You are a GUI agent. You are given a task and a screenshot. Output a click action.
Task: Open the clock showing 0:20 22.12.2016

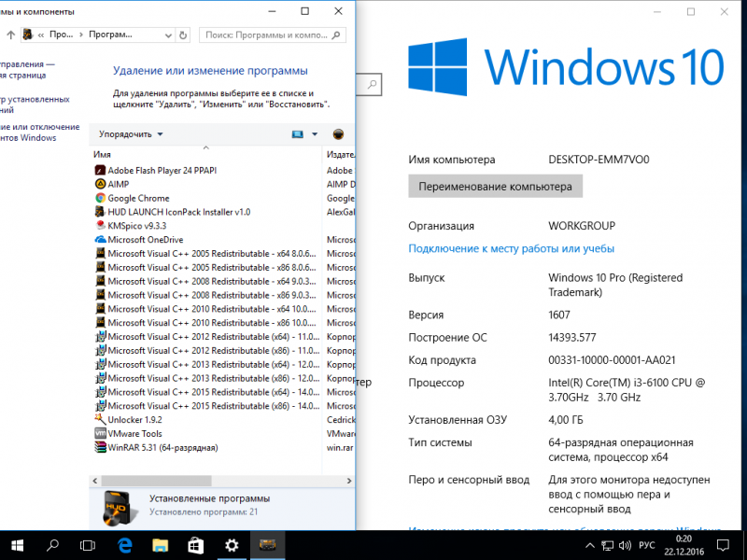click(x=684, y=545)
